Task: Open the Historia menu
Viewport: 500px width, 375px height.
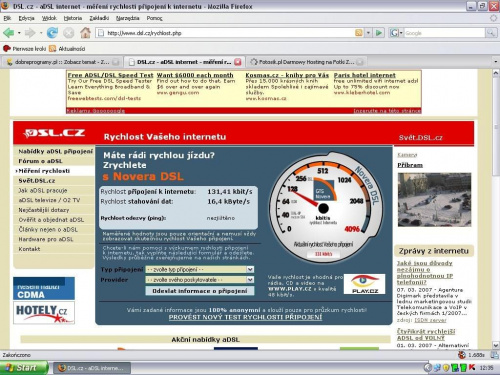Action: [73, 18]
